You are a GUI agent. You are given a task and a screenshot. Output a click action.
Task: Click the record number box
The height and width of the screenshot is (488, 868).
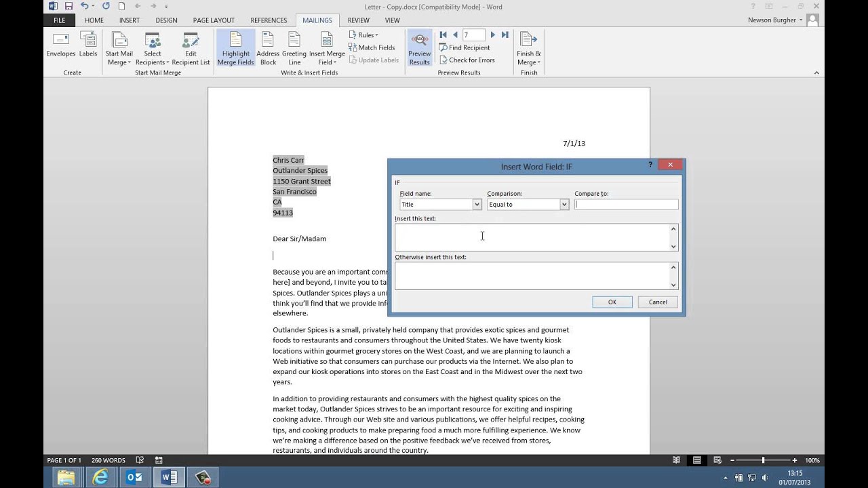click(473, 35)
